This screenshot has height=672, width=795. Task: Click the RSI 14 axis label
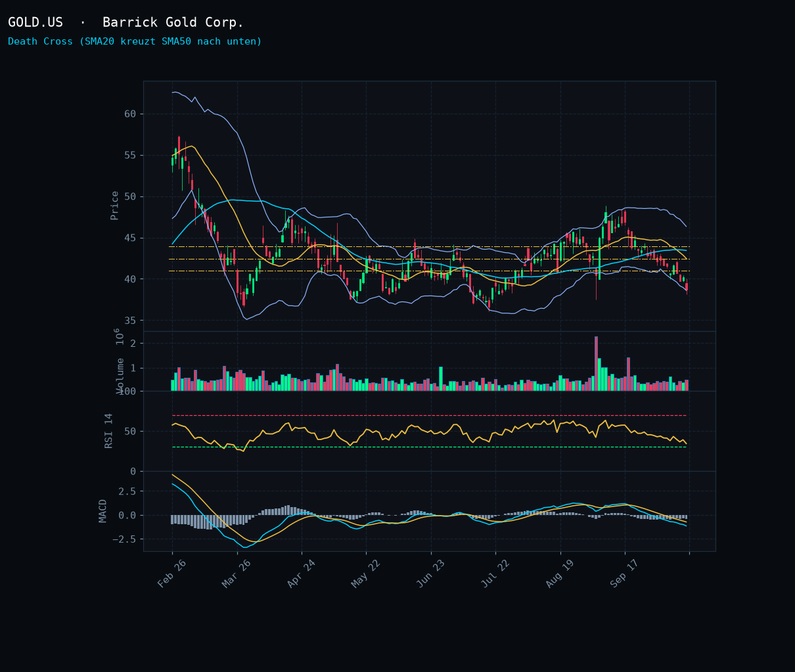point(109,431)
